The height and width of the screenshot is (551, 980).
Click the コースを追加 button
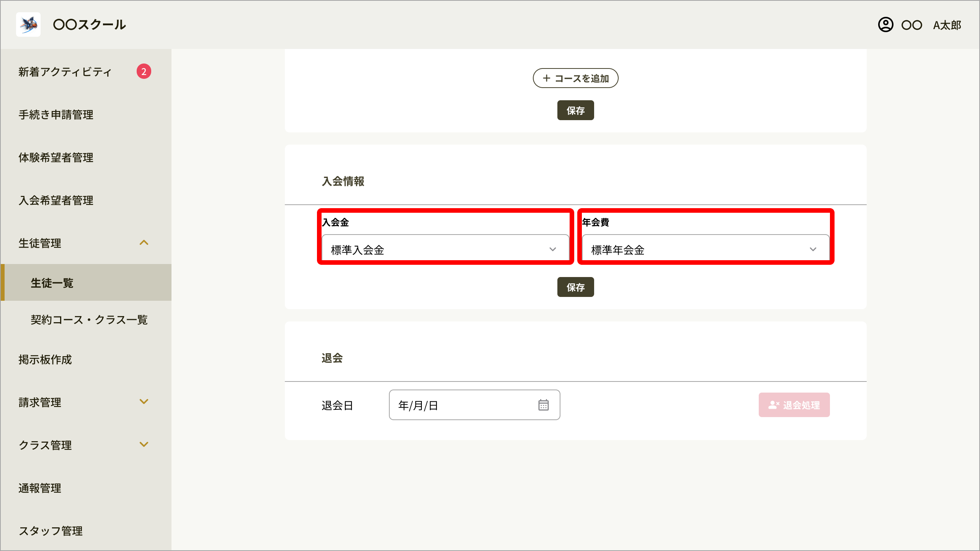click(575, 78)
